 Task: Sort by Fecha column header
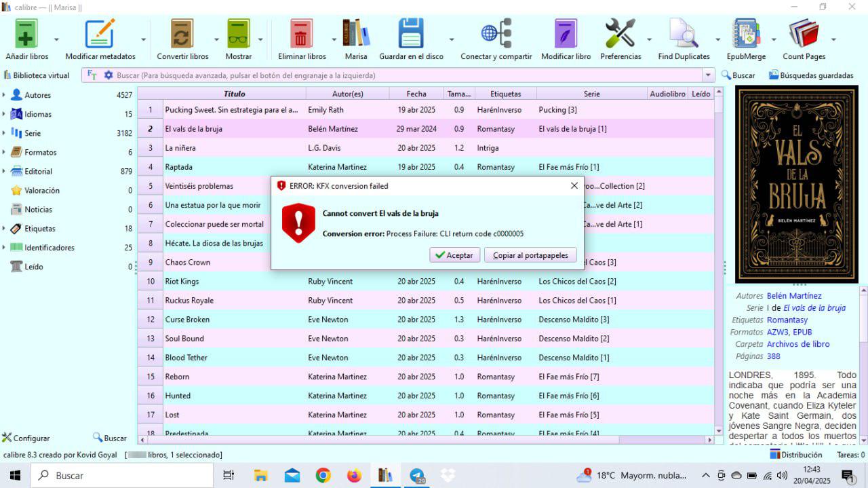pos(416,94)
